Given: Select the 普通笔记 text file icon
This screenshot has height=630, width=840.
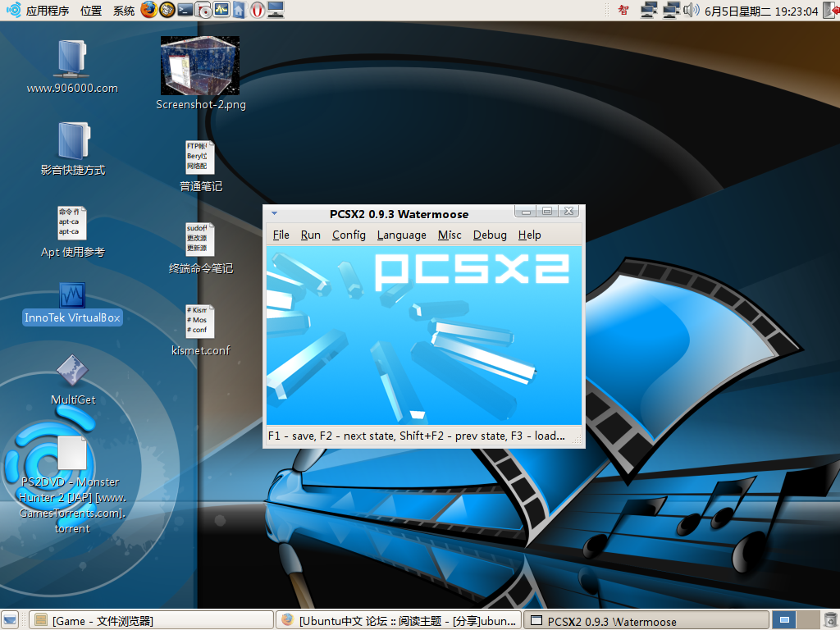Looking at the screenshot, I should 200,166.
